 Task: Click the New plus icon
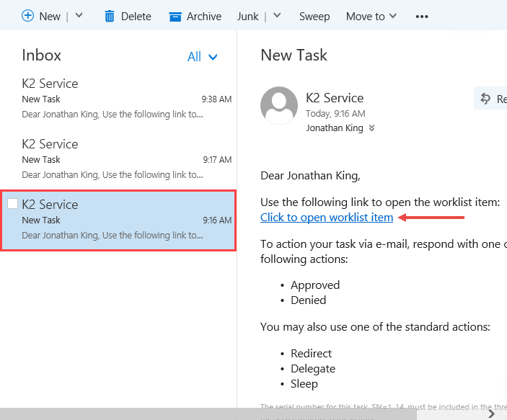tap(28, 16)
